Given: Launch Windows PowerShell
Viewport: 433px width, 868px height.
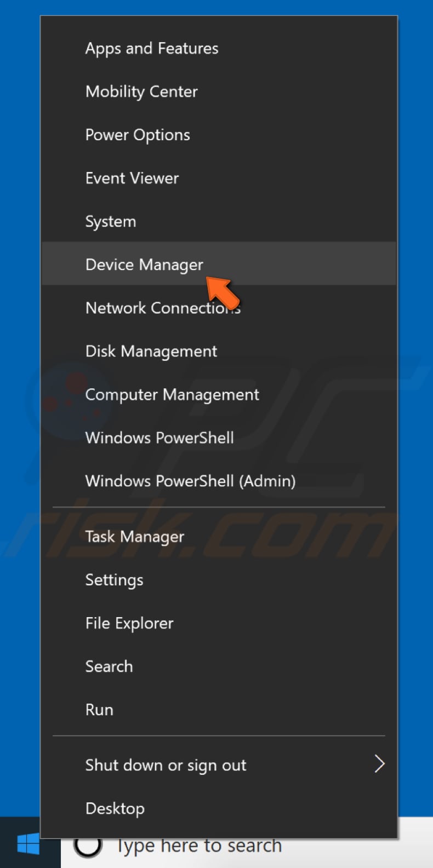Looking at the screenshot, I should click(159, 438).
